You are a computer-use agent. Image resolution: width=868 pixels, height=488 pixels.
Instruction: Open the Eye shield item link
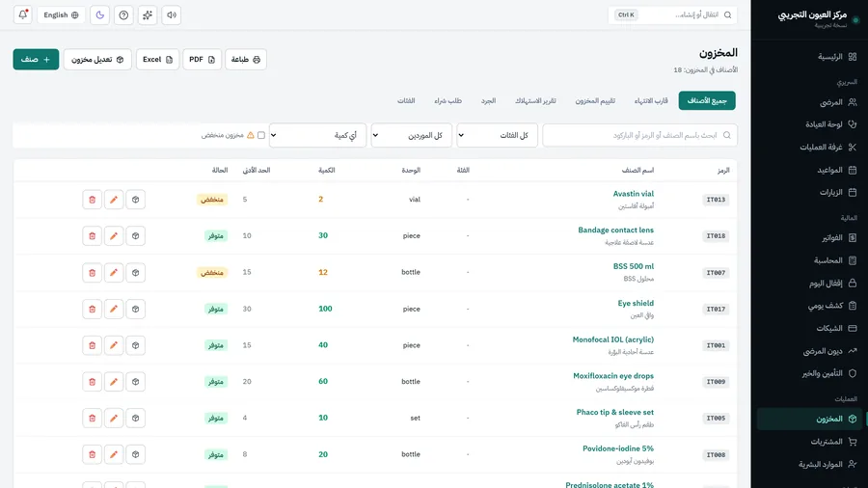point(636,303)
